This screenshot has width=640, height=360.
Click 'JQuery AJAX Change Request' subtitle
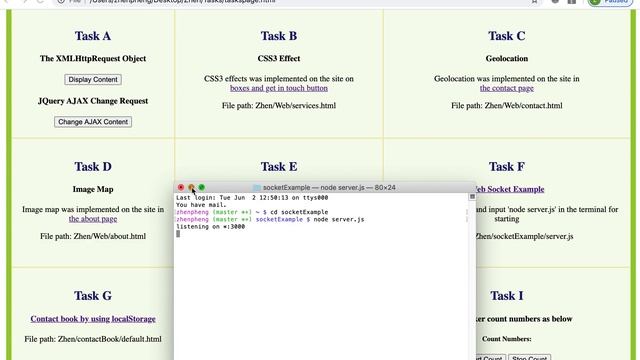(93, 101)
